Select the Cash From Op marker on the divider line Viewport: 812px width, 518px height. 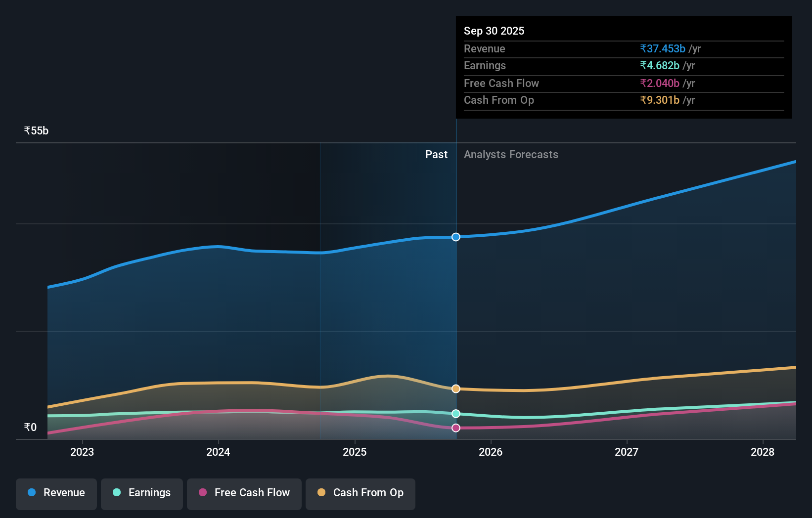click(455, 388)
